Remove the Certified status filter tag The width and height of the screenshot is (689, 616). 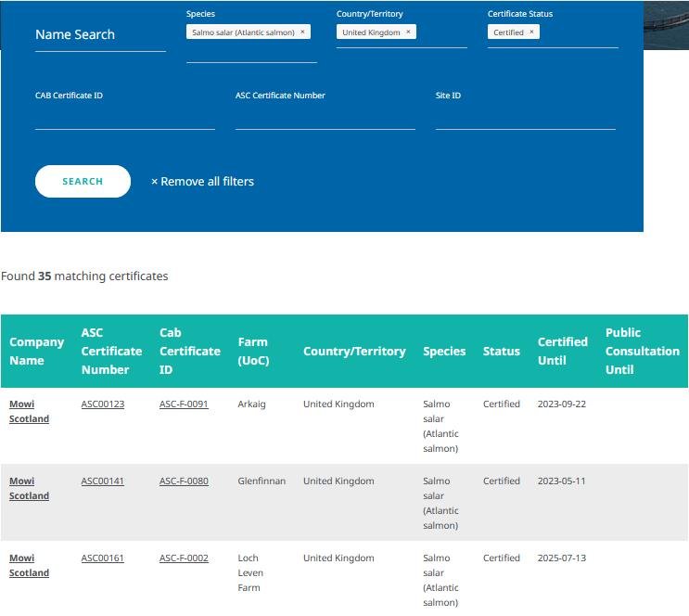click(x=531, y=32)
